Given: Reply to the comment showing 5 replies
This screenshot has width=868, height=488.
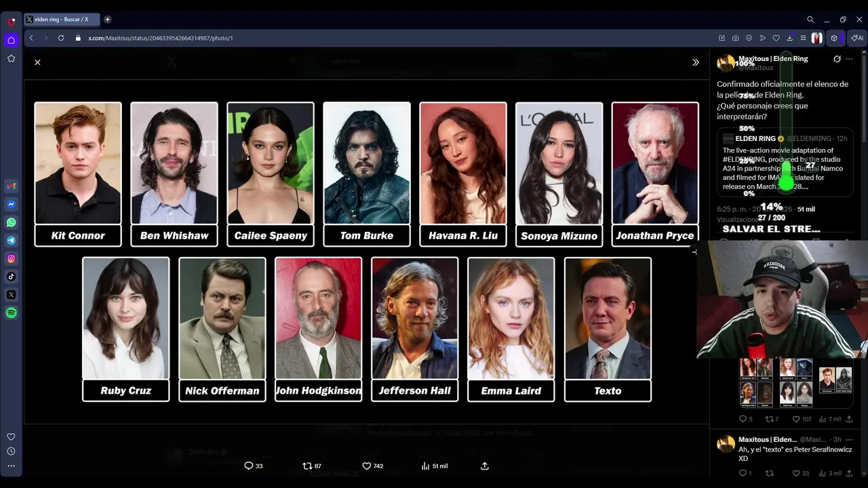Looking at the screenshot, I should click(x=745, y=419).
